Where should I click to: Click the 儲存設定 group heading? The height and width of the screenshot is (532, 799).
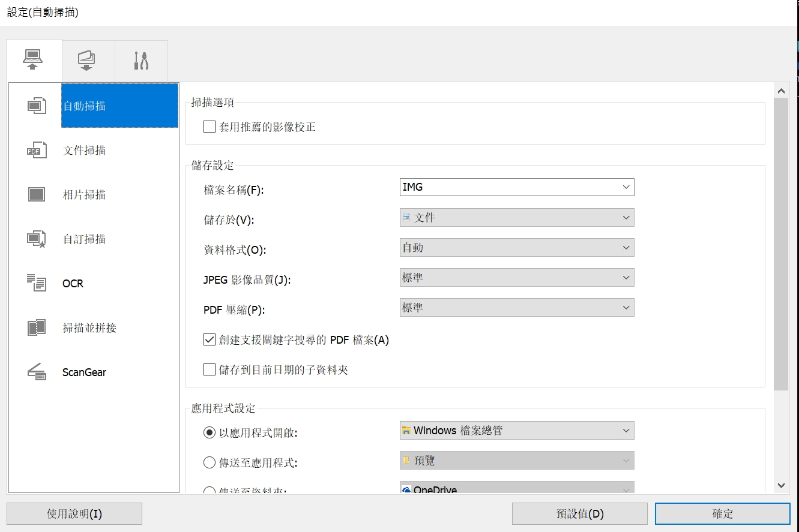(x=213, y=165)
